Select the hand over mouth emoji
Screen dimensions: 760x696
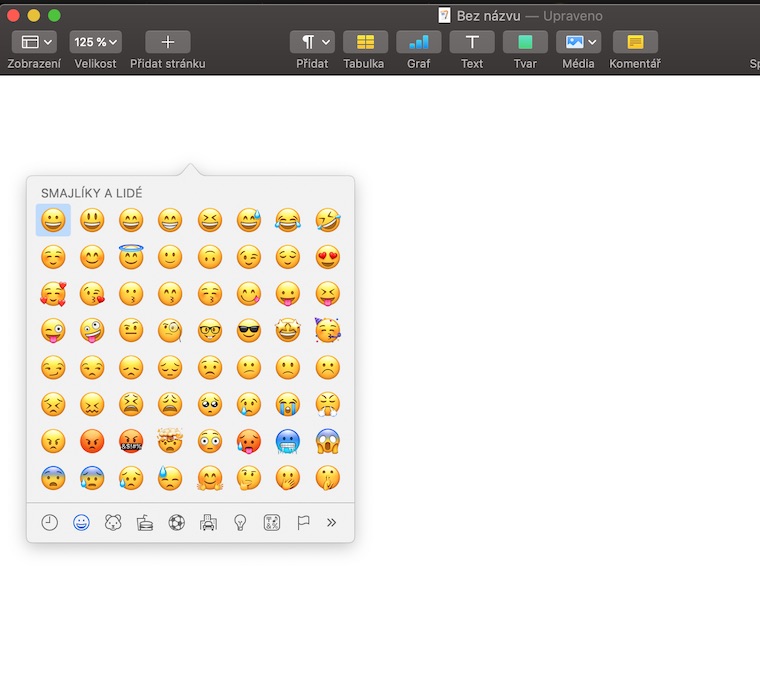288,478
